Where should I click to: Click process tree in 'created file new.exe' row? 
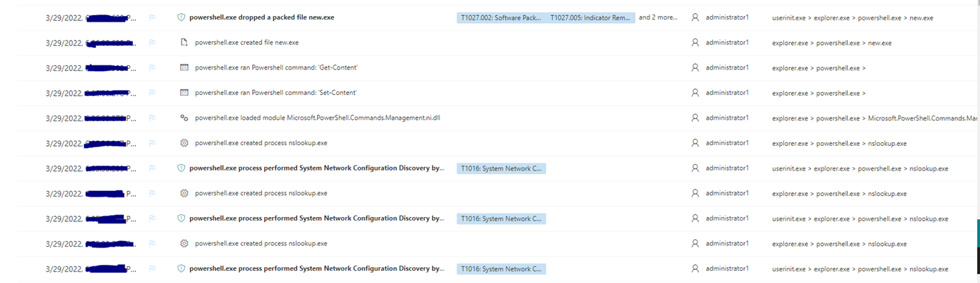coord(832,43)
